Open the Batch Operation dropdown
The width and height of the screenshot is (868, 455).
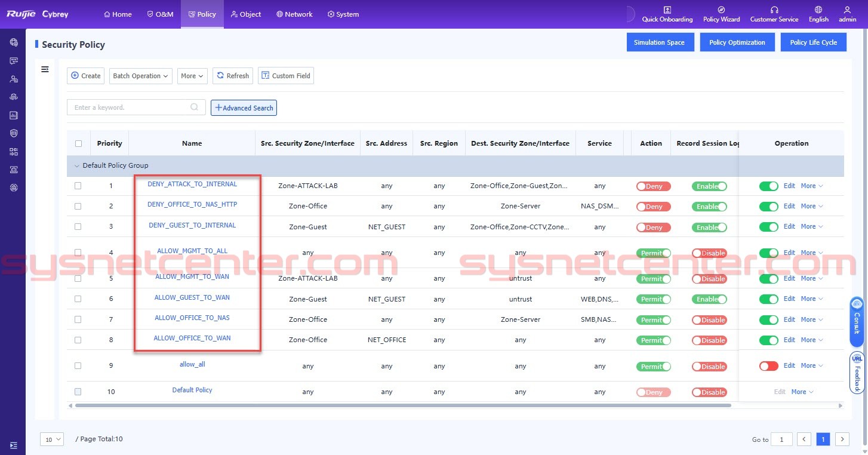(x=141, y=76)
